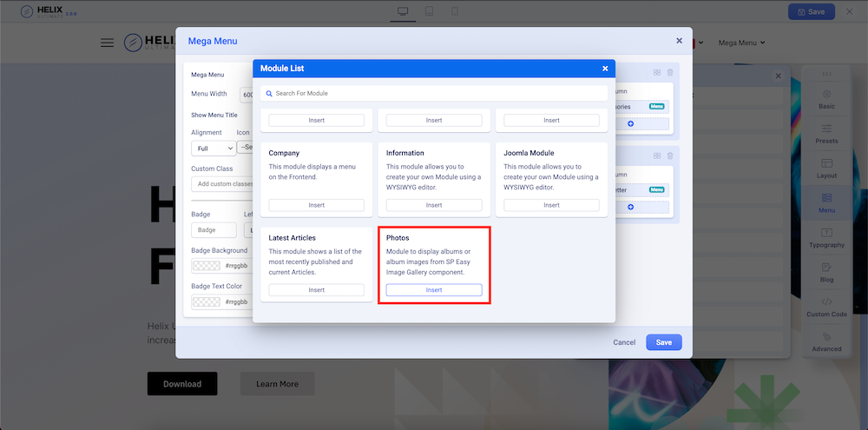Switch to tablet device preview
The image size is (868, 430).
tap(429, 11)
